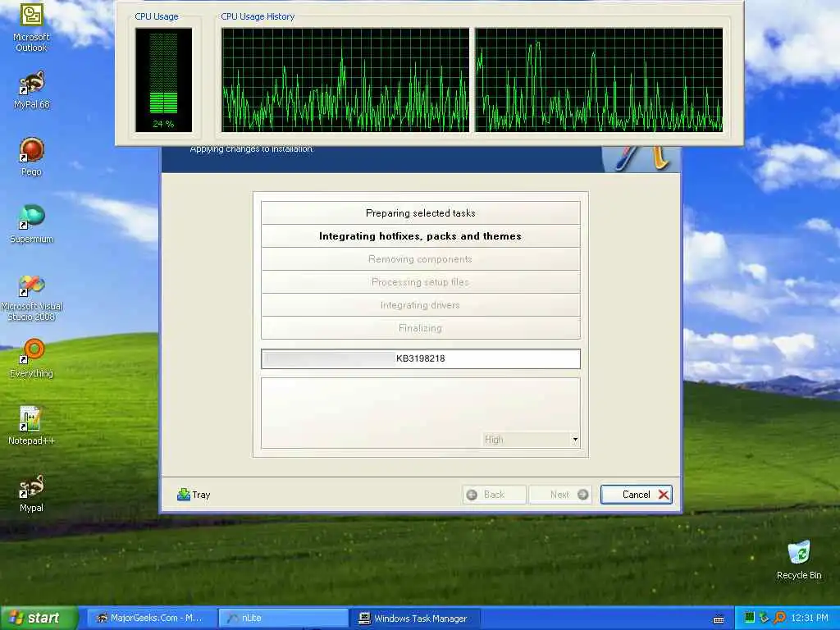Select Integrating hotfixes, packs and themes step
The height and width of the screenshot is (630, 840).
pos(421,236)
